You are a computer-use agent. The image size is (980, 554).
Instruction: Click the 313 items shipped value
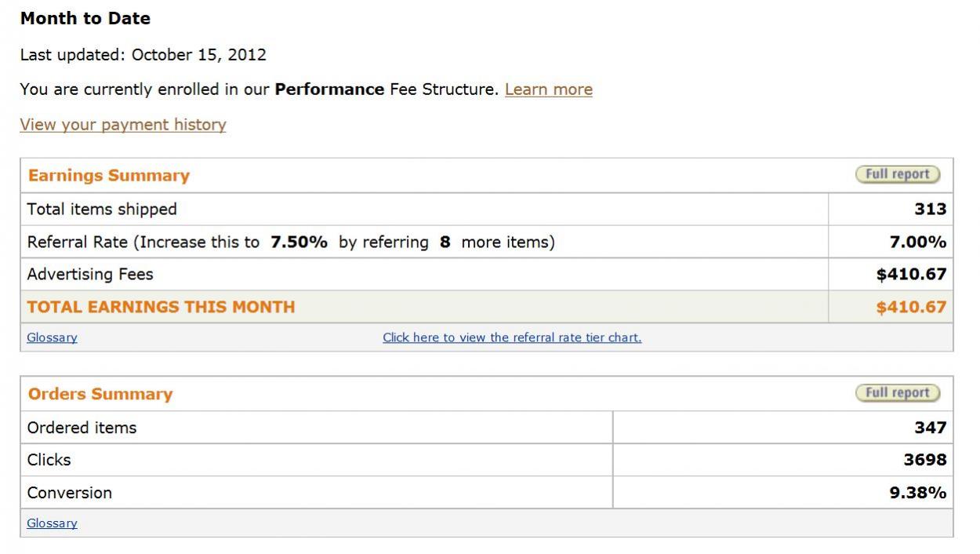click(x=931, y=210)
